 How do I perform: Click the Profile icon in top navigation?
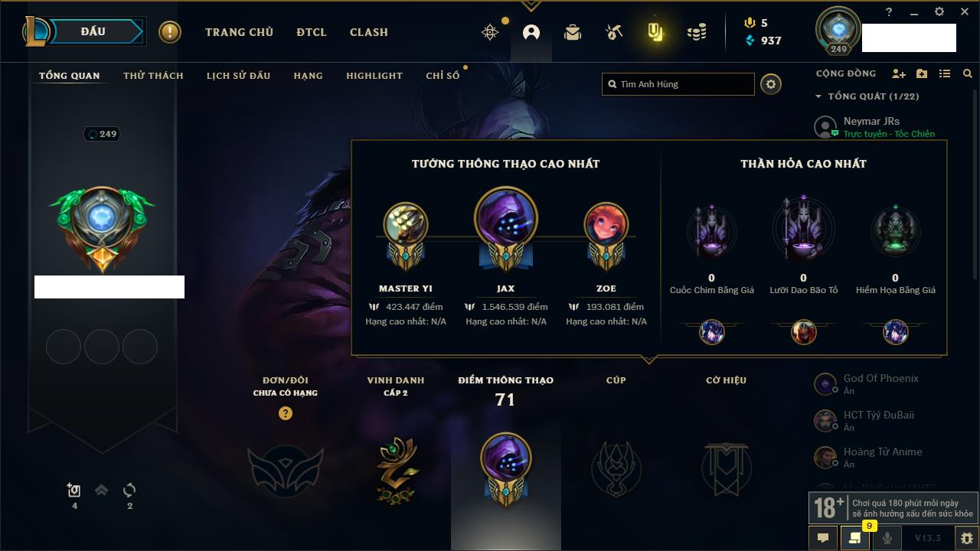[x=531, y=32]
